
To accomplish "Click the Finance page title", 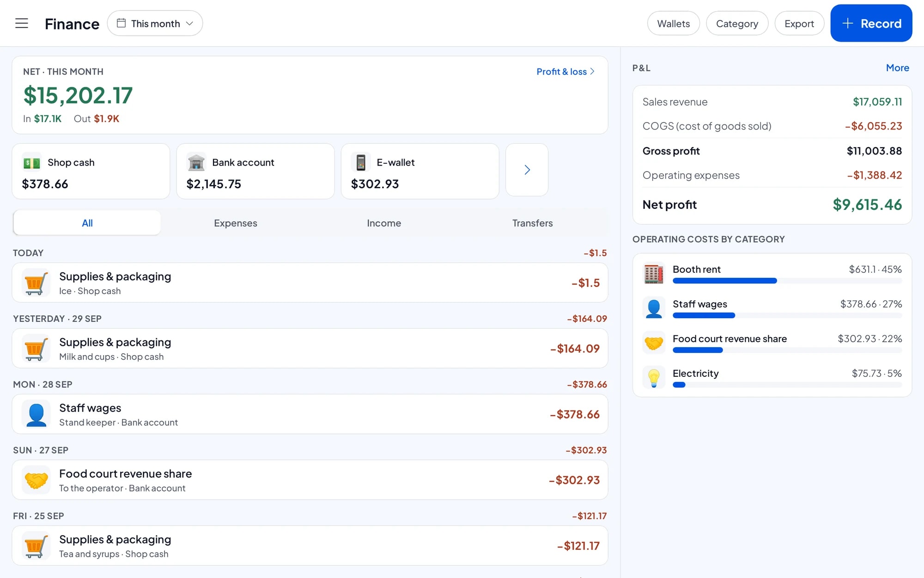I will point(72,24).
